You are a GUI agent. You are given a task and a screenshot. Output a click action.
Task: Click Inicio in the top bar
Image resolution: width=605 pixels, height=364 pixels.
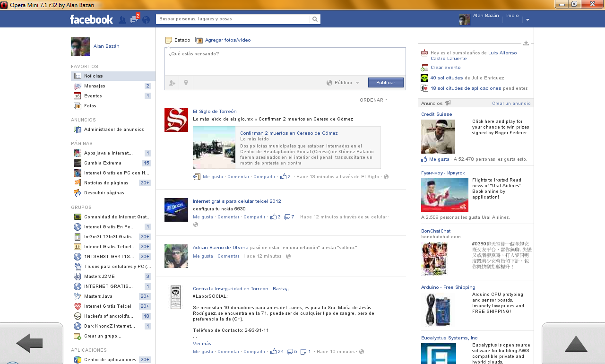pos(512,16)
